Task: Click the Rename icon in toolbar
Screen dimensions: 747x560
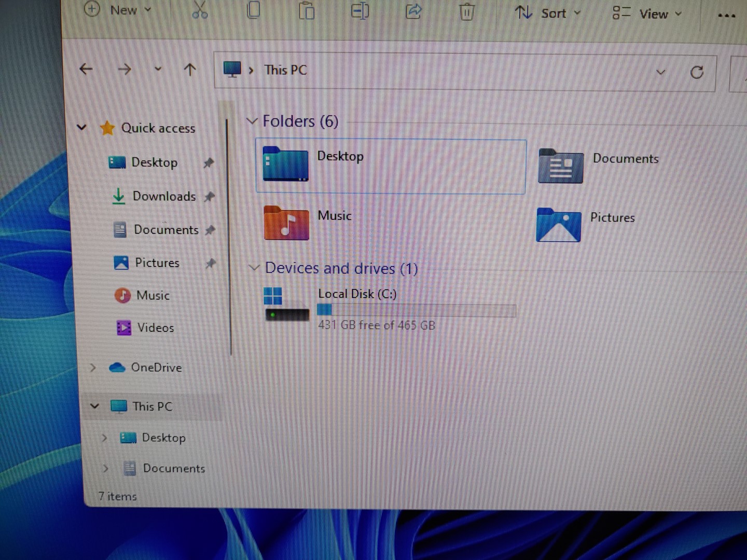Action: tap(360, 10)
